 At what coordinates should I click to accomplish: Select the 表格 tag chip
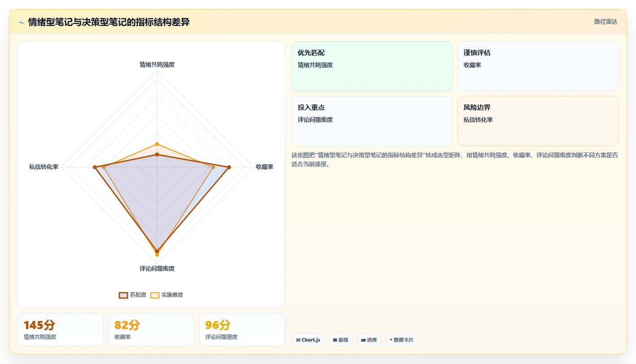(x=341, y=340)
